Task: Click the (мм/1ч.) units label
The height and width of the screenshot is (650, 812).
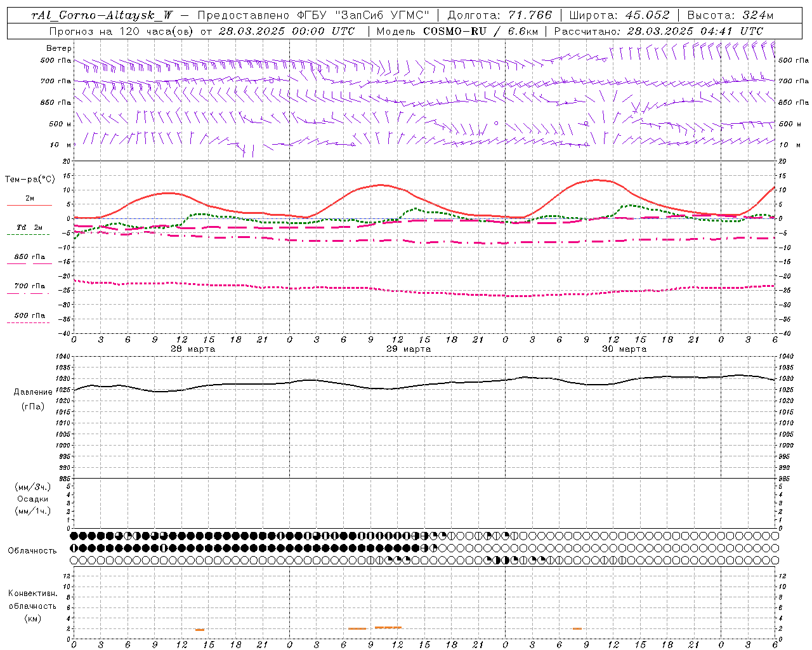Action: pos(33,511)
